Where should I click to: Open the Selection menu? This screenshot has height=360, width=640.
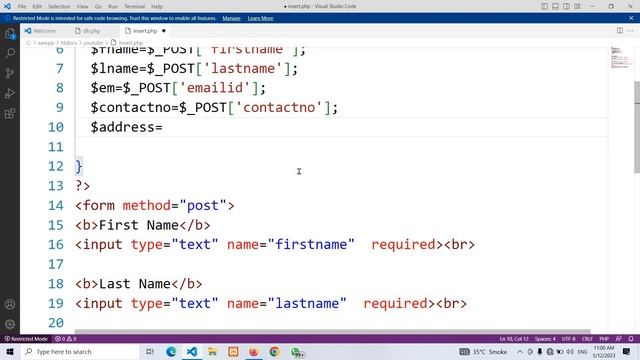click(59, 6)
